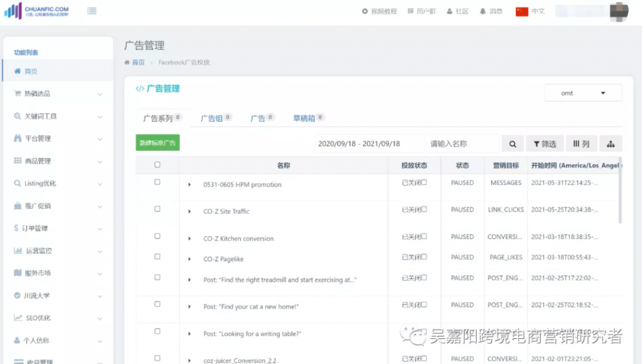This screenshot has width=642, height=364.
Task: Click the keyword tool magnifier icon
Action: [x=17, y=116]
